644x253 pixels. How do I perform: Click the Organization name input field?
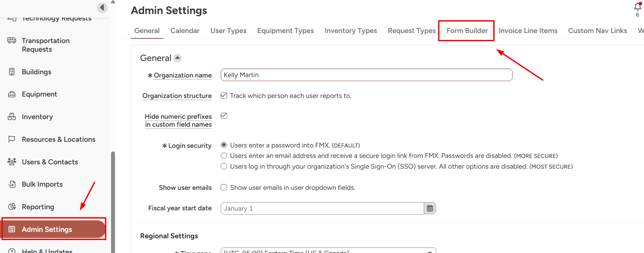click(366, 75)
